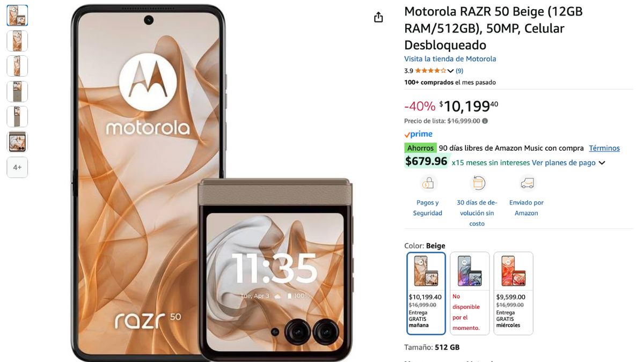Screen dimensions: 644x362
Task: Click the info icon beside list price
Action: click(485, 121)
